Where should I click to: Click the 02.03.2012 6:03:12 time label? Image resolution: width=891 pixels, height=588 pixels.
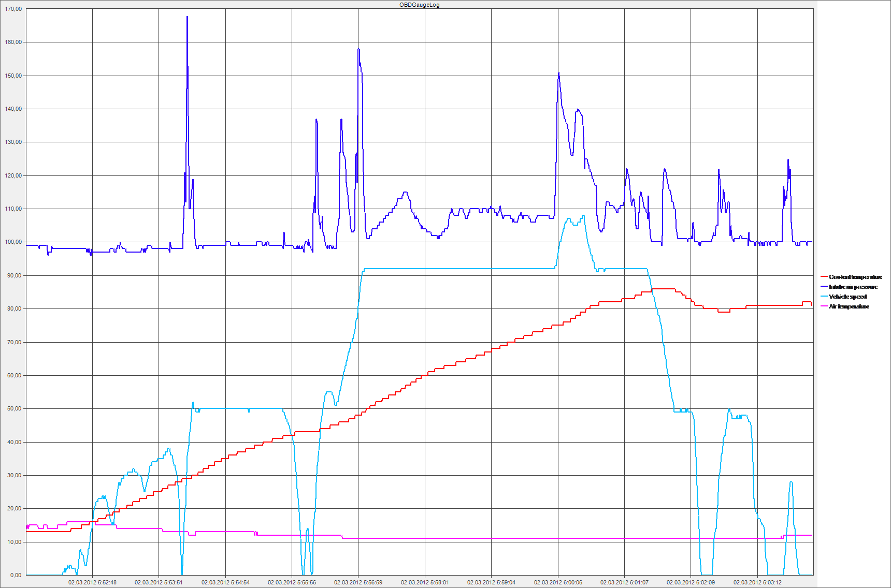coord(757,582)
